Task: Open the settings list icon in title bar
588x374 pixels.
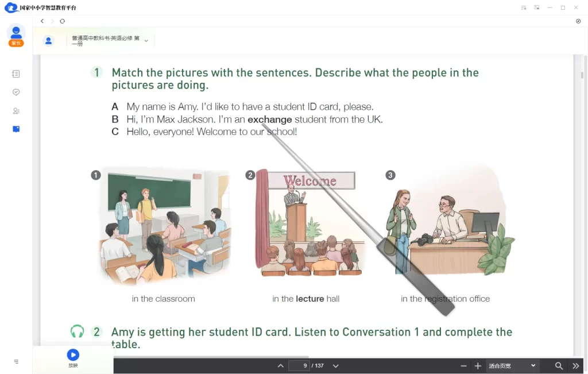Action: [x=524, y=7]
